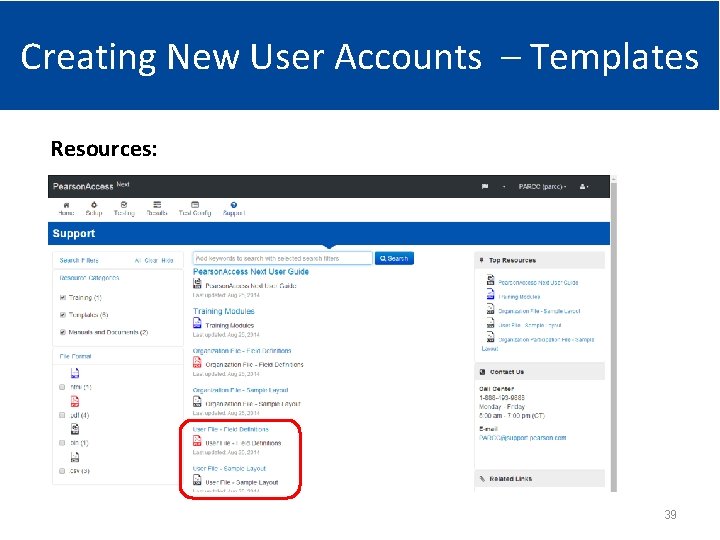Uncheck Manuals and Documents (2) category
The image size is (720, 540).
pyautogui.click(x=63, y=332)
